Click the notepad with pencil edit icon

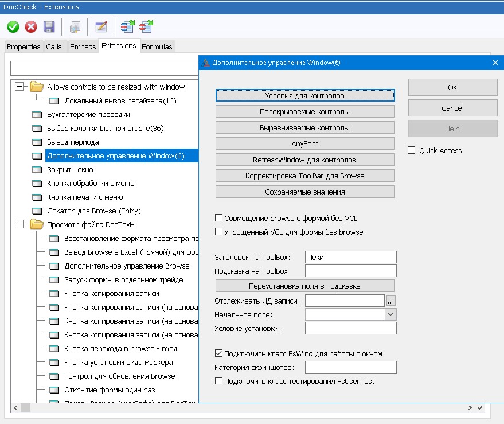pos(101,26)
